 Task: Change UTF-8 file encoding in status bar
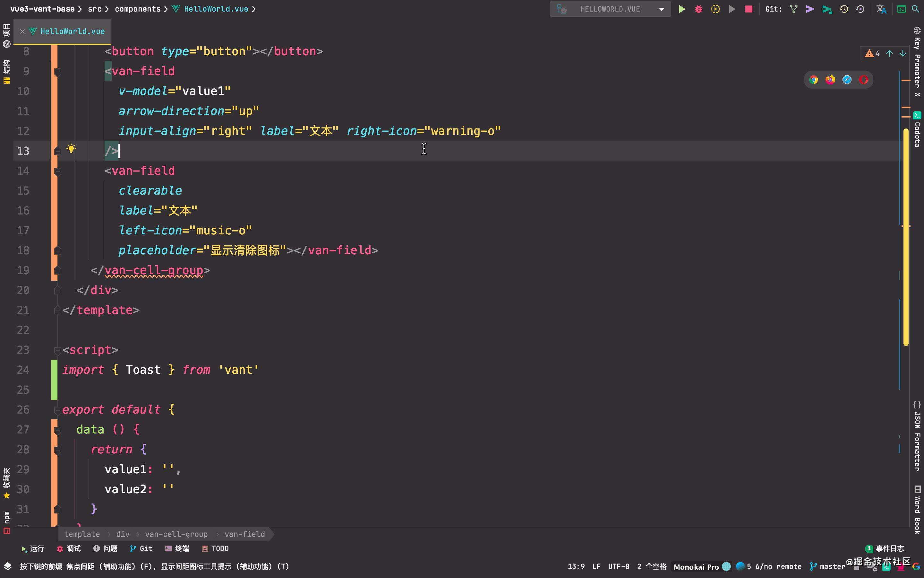pos(619,566)
